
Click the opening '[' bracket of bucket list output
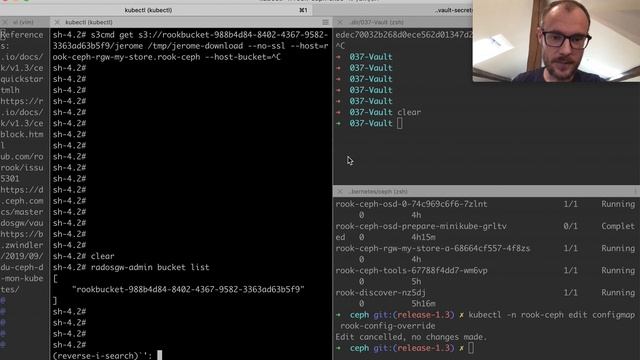(55, 278)
